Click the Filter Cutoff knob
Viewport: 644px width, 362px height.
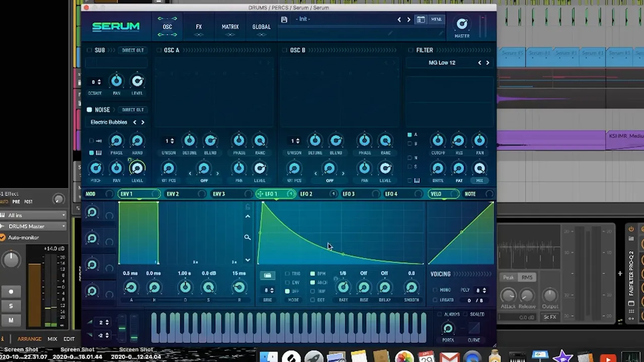(x=438, y=141)
